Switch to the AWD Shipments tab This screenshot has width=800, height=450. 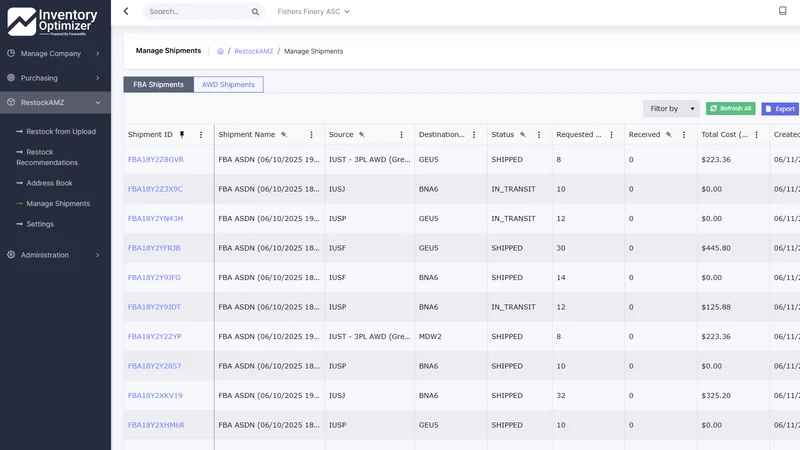click(x=229, y=84)
